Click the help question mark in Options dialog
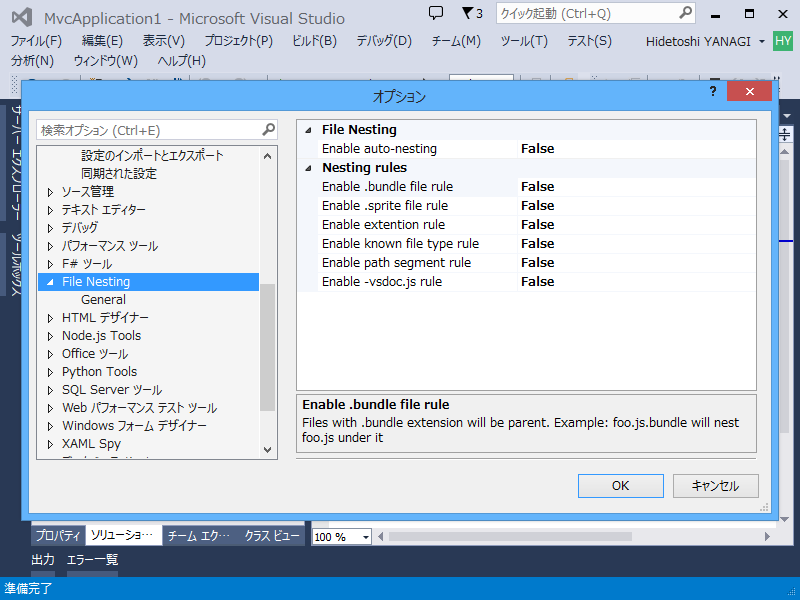This screenshot has width=800, height=600. pos(713,91)
